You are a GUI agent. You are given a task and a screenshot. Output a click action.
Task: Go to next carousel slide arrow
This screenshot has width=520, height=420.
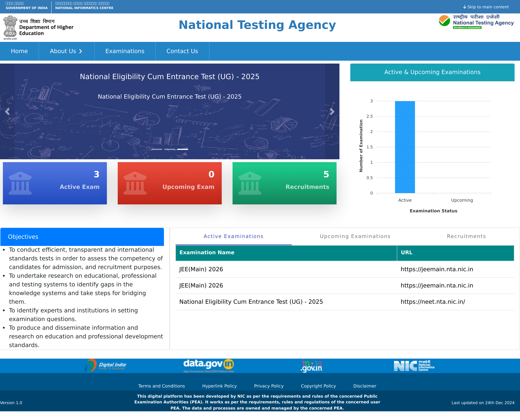[332, 112]
